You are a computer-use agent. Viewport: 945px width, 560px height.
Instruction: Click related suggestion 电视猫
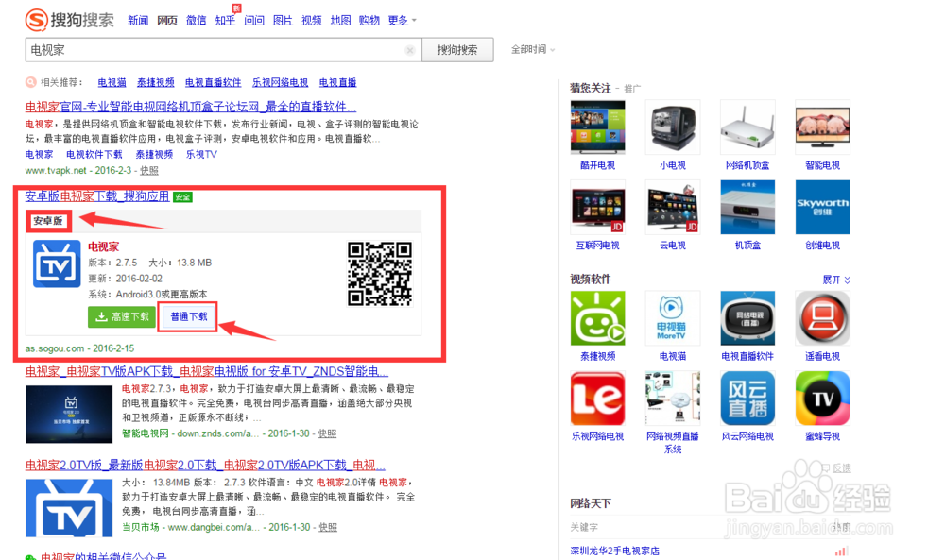tap(112, 82)
